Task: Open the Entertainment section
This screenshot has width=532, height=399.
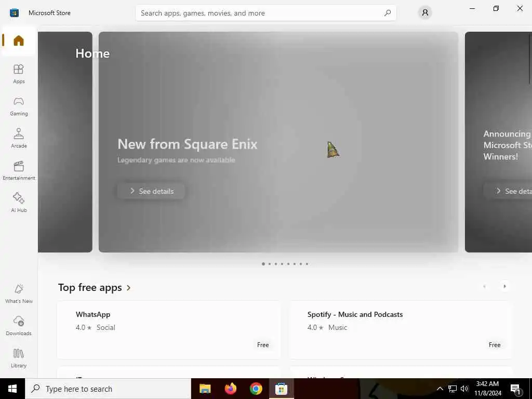Action: (19, 170)
